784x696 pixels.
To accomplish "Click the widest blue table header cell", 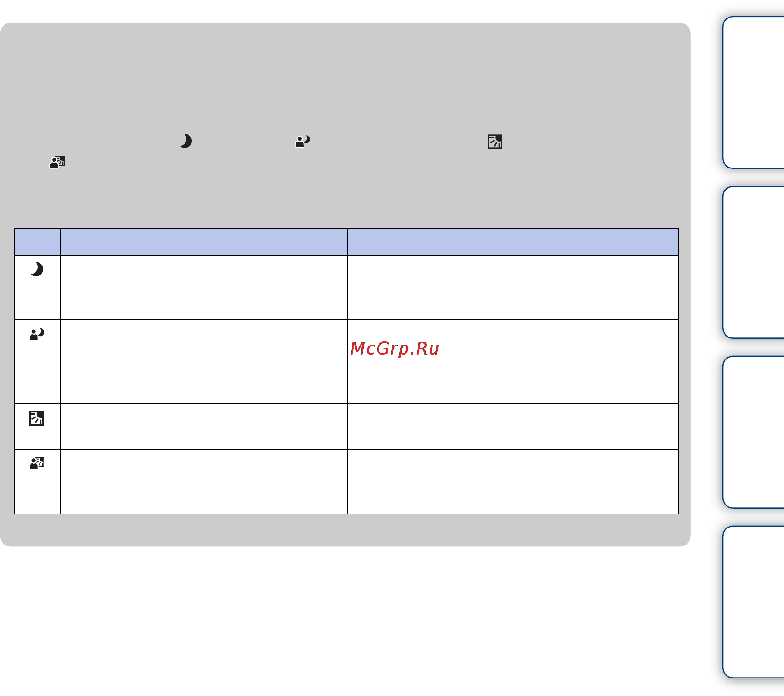I will 513,242.
